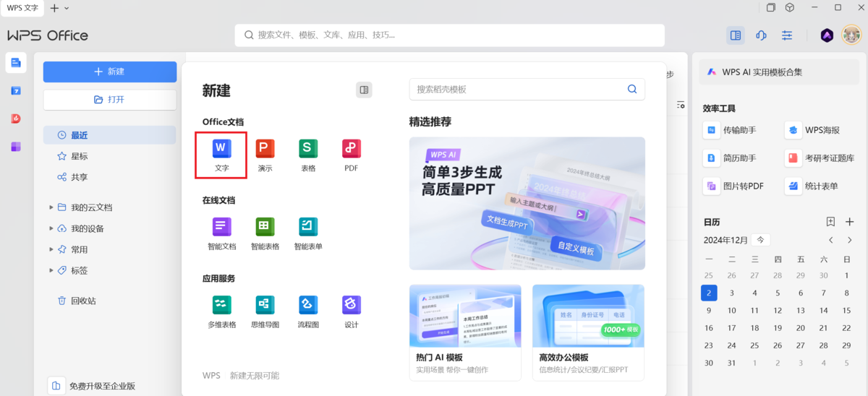Toggle the sidebar panel icon in top bar
The height and width of the screenshot is (396, 868).
[736, 35]
